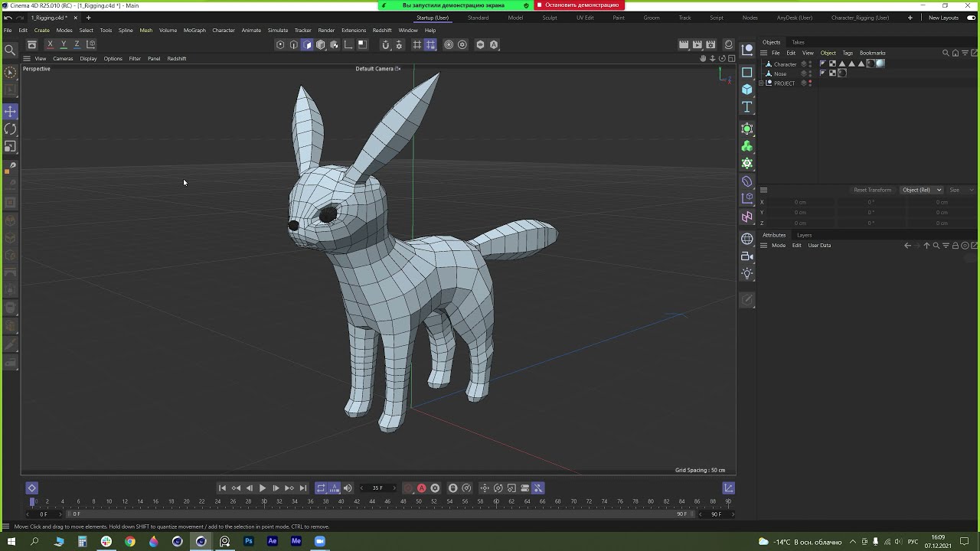The height and width of the screenshot is (551, 980).
Task: Click Go to Start of animation
Action: [222, 488]
